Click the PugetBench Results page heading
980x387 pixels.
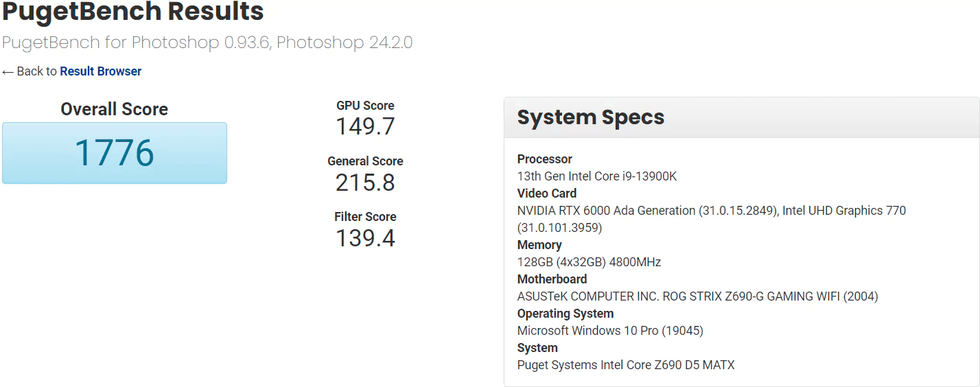pos(133,12)
